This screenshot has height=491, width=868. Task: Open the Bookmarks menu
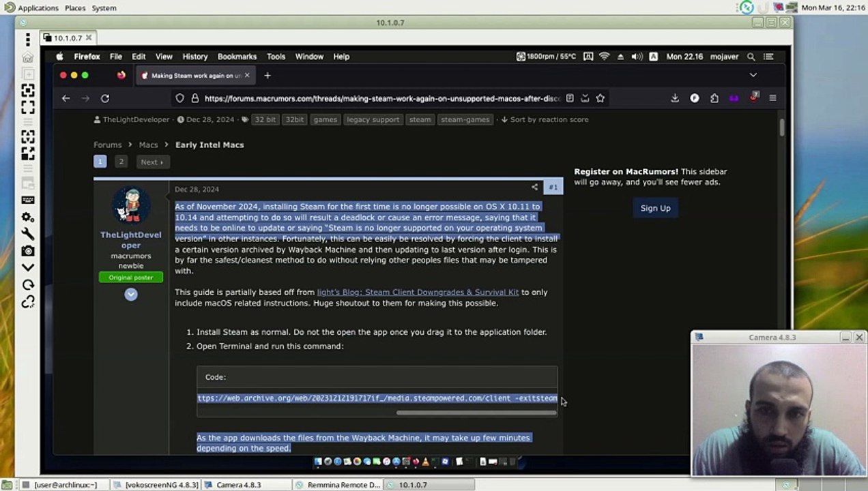coord(237,57)
